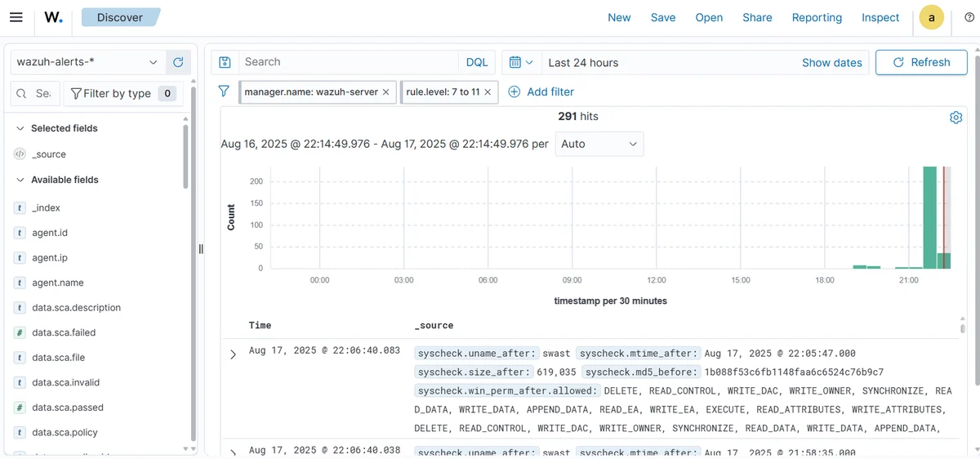Click the Wazuh logo home icon
The width and height of the screenshot is (980, 459).
point(53,17)
